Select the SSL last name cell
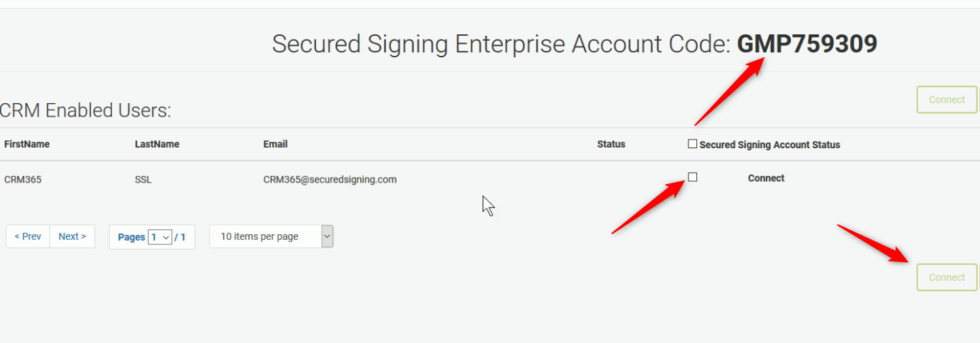 [143, 179]
